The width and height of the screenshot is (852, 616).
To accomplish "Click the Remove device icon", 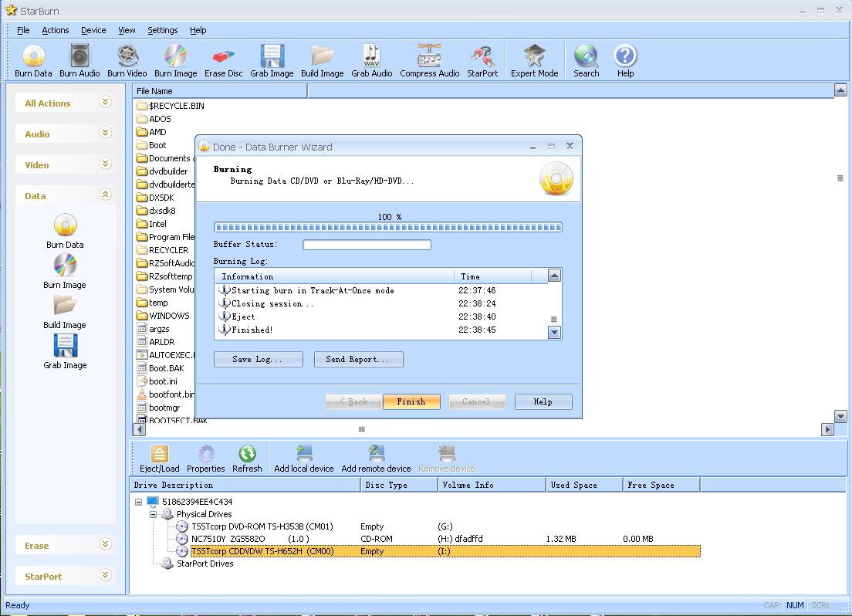I will tap(446, 459).
